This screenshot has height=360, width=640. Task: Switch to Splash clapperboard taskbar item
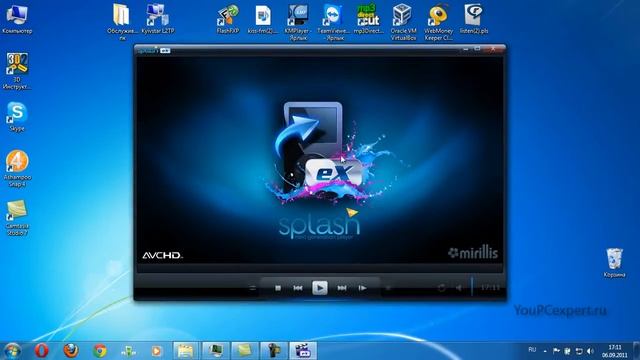point(303,351)
